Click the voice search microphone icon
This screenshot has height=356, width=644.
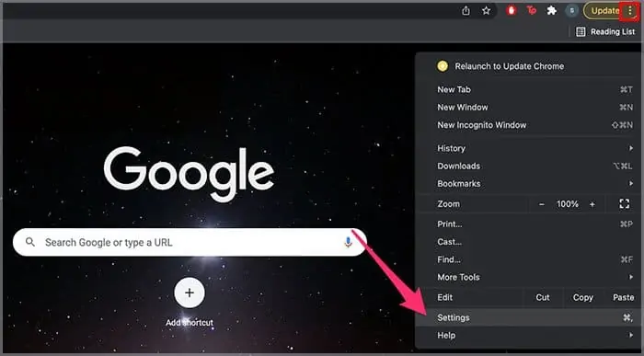348,242
